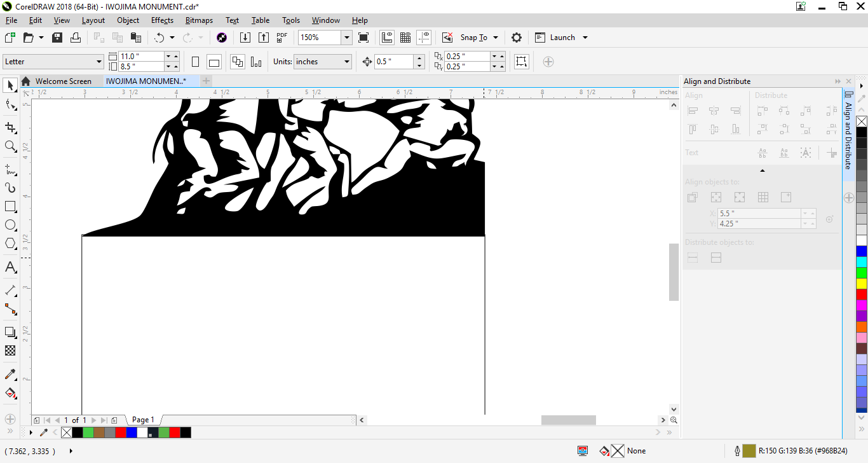868x463 pixels.
Task: Select the Parallel Dimension tool
Action: pos(11,290)
